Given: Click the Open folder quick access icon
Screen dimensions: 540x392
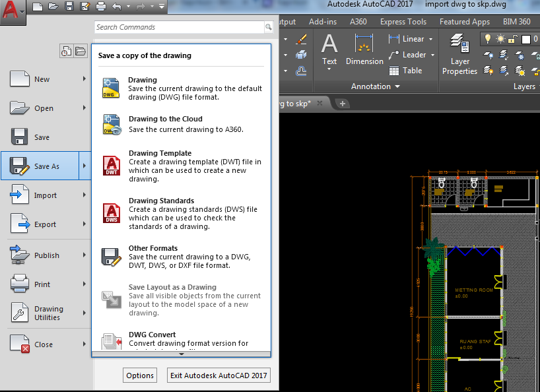Looking at the screenshot, I should tap(53, 6).
